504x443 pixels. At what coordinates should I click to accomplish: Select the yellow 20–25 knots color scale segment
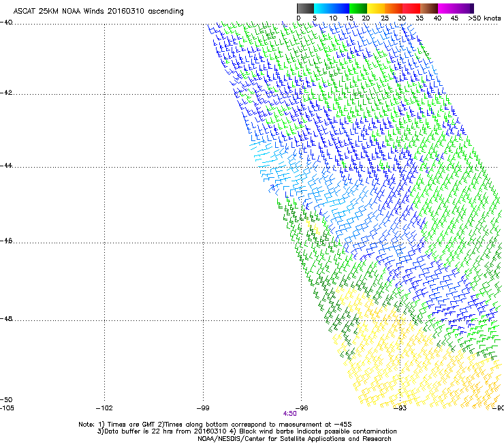(376, 8)
